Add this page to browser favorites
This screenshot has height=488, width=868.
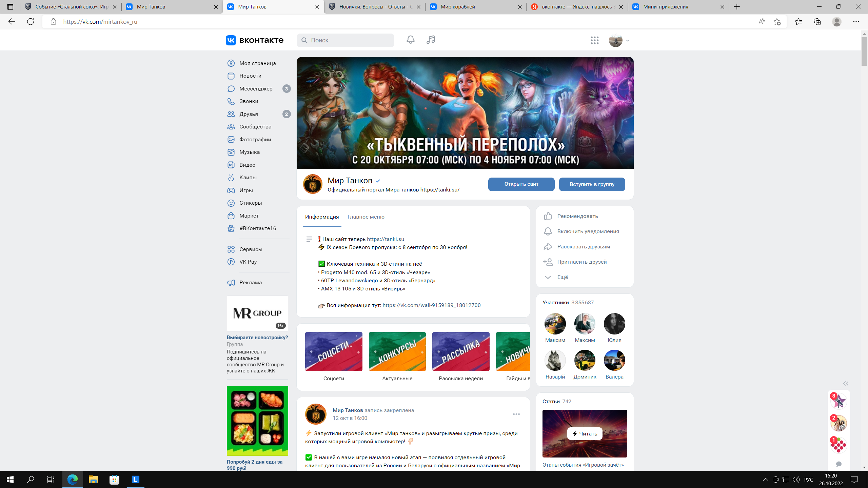pyautogui.click(x=777, y=22)
